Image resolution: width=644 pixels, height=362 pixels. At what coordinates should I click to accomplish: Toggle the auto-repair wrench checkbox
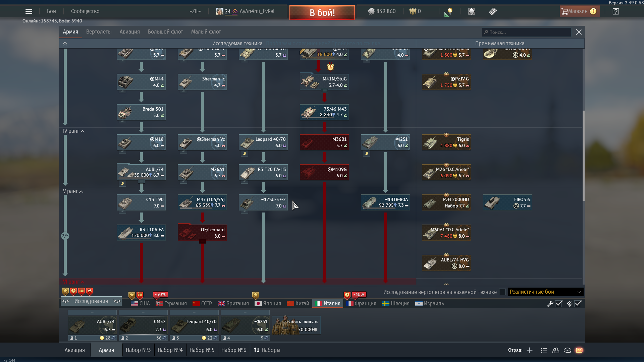tap(559, 304)
